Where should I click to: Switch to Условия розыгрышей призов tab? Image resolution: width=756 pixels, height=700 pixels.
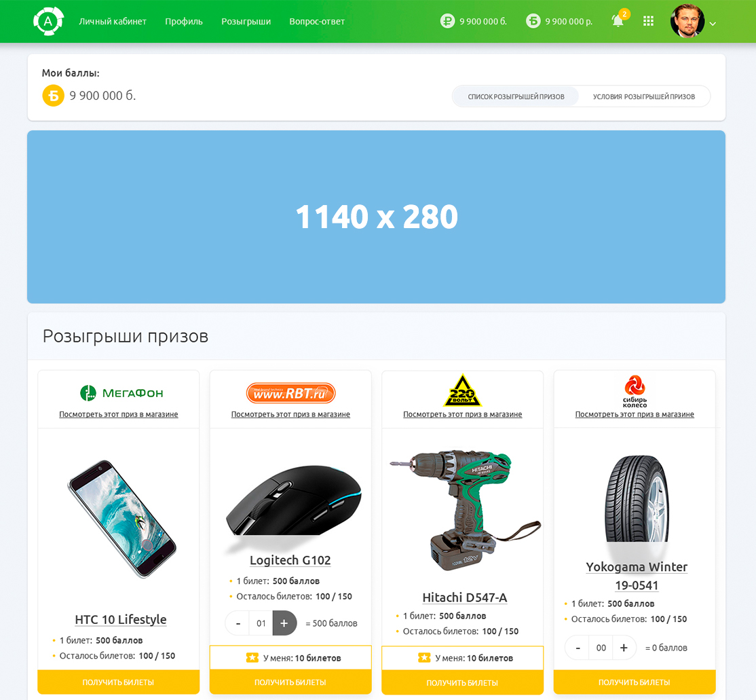coord(643,96)
